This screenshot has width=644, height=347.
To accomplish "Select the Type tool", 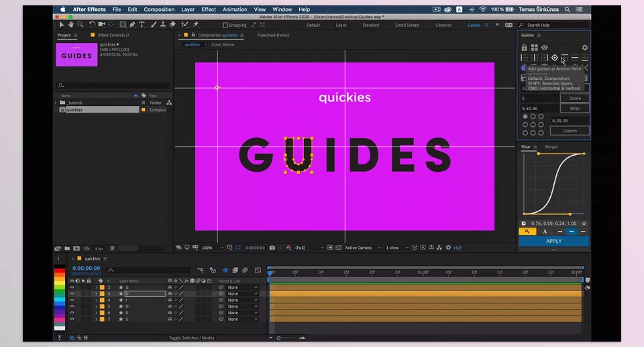I will click(x=142, y=25).
